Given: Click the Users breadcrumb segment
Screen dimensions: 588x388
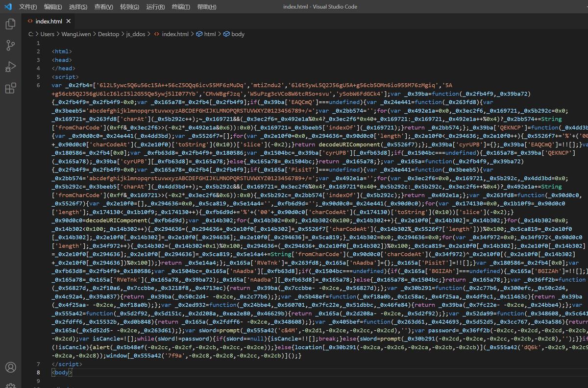Looking at the screenshot, I should point(47,34).
